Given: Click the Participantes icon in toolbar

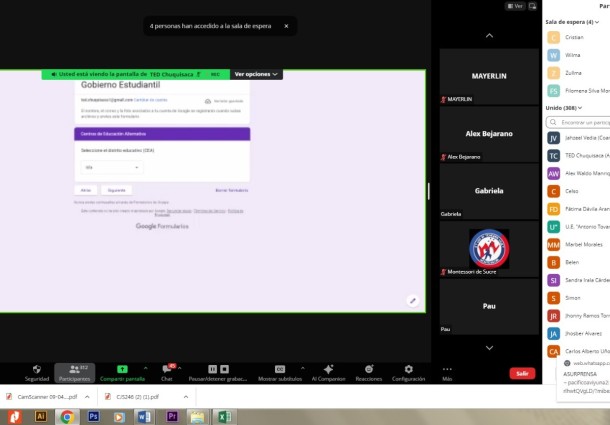Looking at the screenshot, I should [74, 370].
